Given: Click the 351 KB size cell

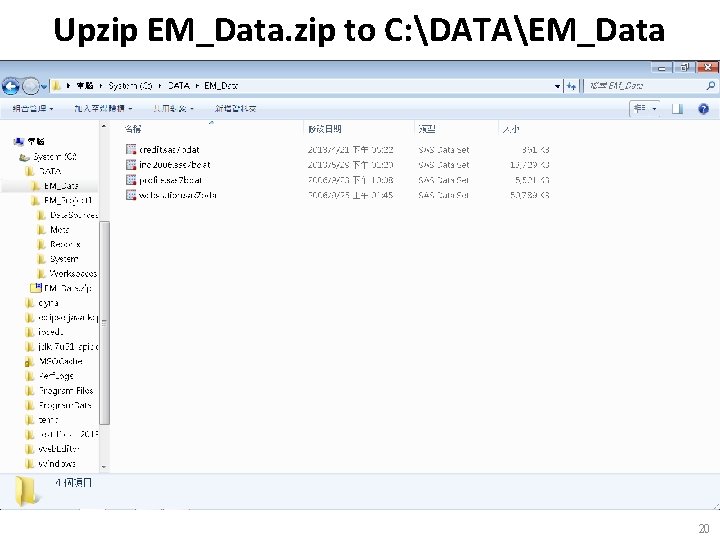Looking at the screenshot, I should pyautogui.click(x=535, y=149).
